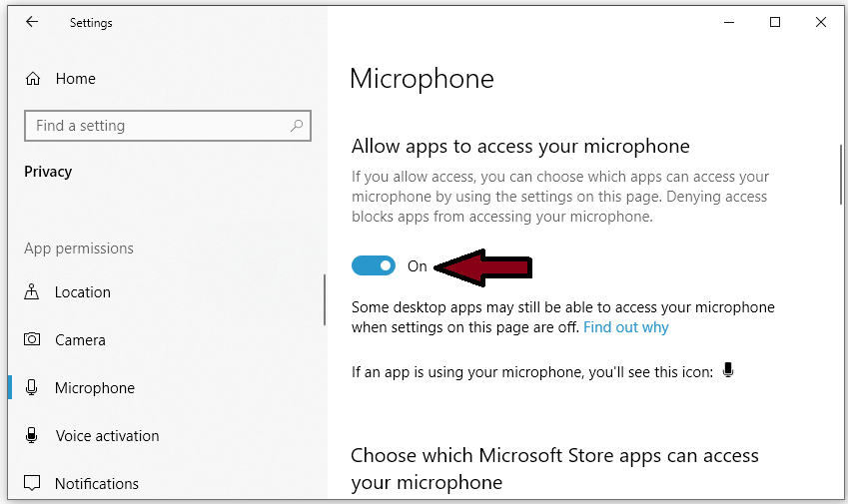Click the Find a setting search box
848x504 pixels.
tap(168, 126)
